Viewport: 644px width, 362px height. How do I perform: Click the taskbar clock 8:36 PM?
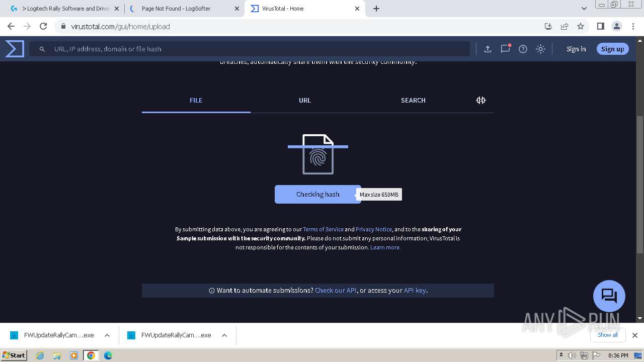tap(618, 355)
